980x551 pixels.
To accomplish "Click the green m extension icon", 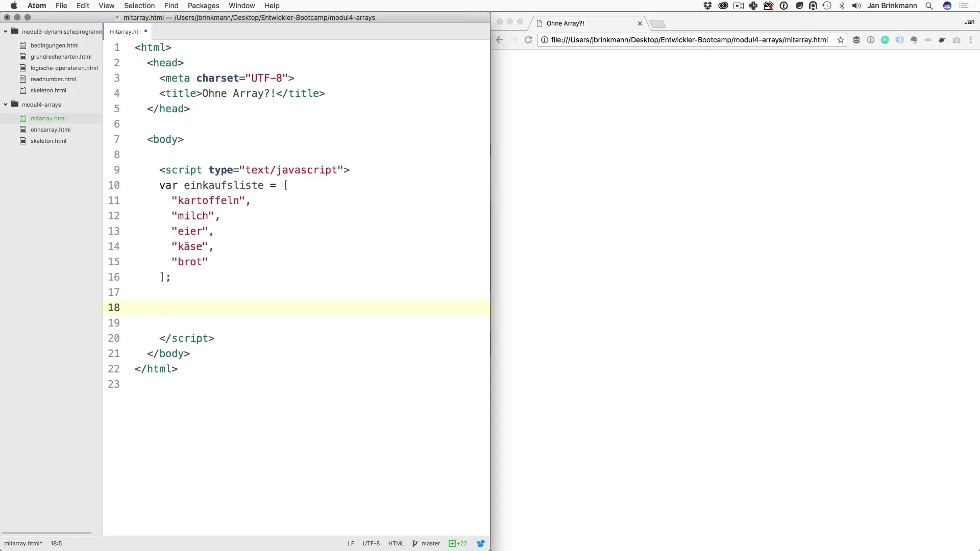I will (885, 40).
